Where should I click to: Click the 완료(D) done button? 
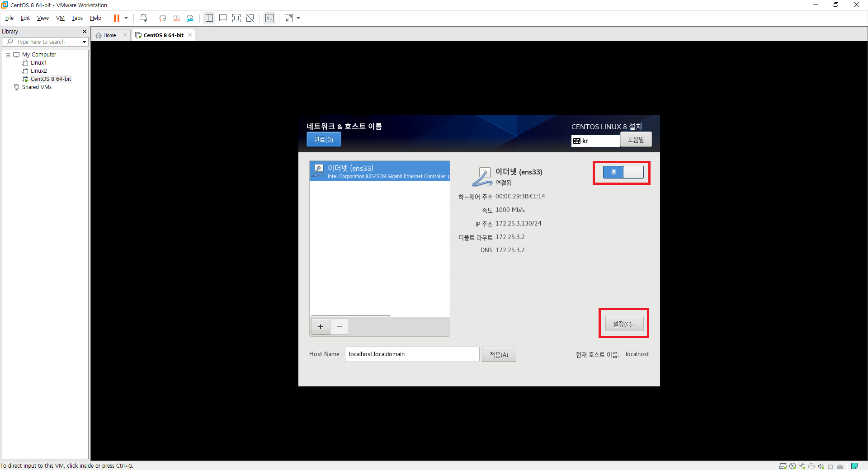coord(324,140)
